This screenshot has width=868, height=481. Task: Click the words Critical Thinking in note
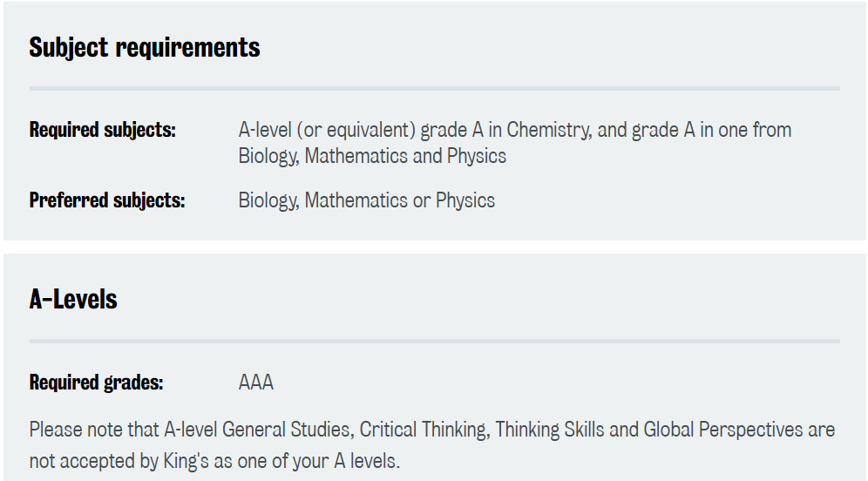tap(424, 430)
